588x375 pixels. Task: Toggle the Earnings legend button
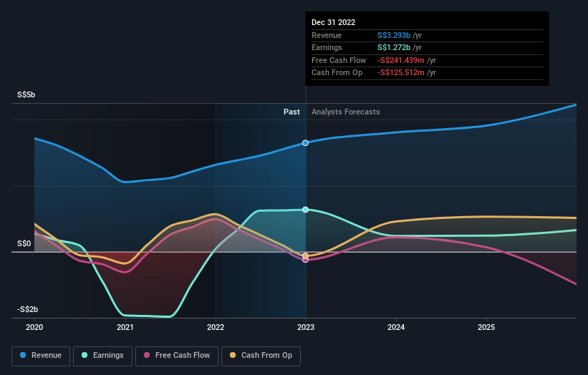point(102,356)
